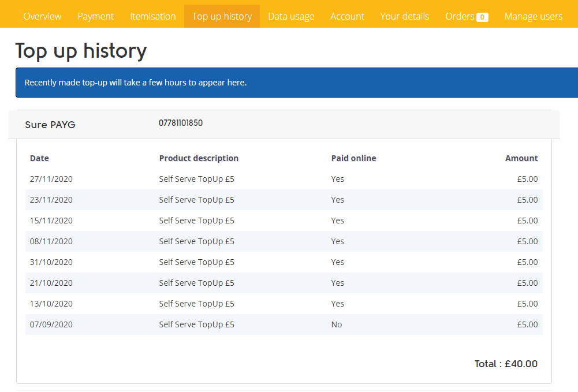Switch to the Payment tab
578x392 pixels.
click(96, 16)
